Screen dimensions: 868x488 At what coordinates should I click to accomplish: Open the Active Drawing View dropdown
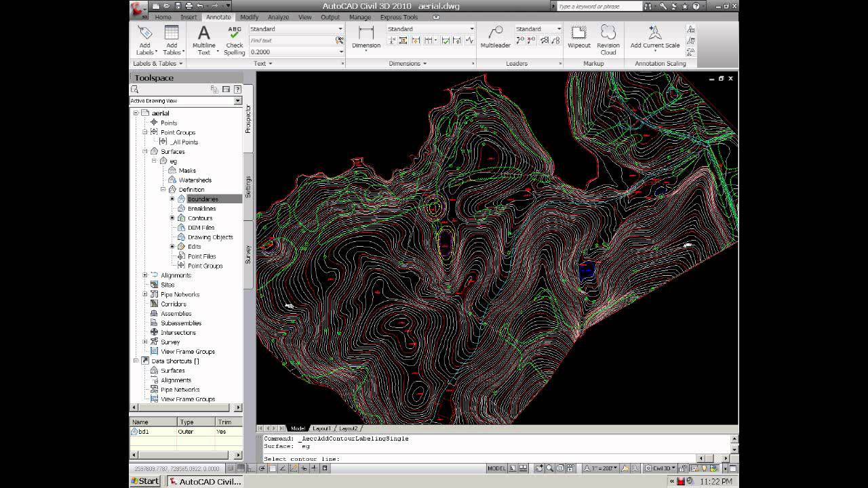point(237,101)
